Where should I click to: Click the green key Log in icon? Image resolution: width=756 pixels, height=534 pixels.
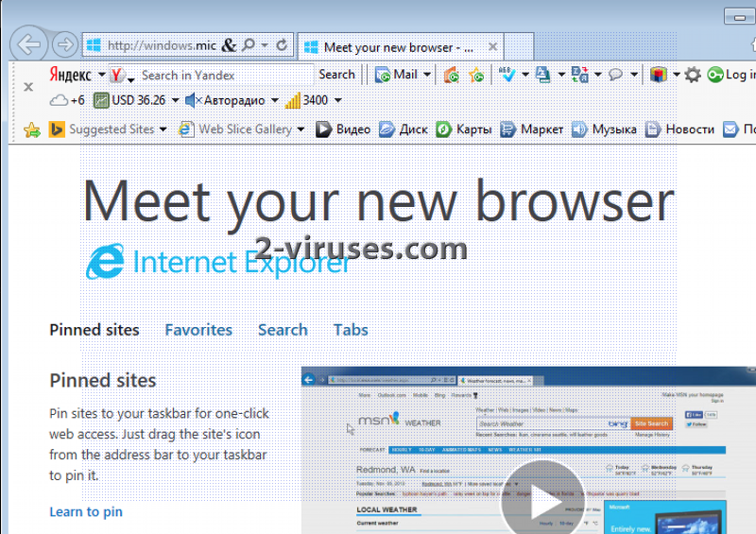pyautogui.click(x=715, y=75)
